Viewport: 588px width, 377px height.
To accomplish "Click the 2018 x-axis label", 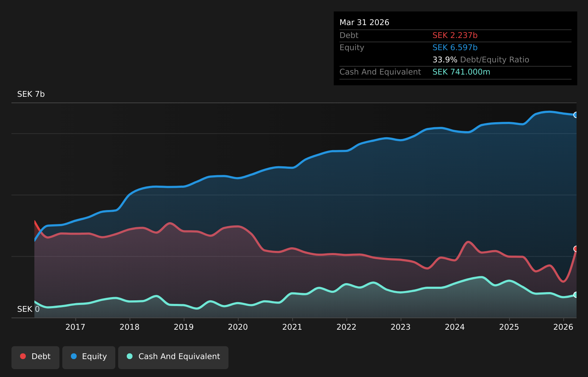I will tap(130, 327).
